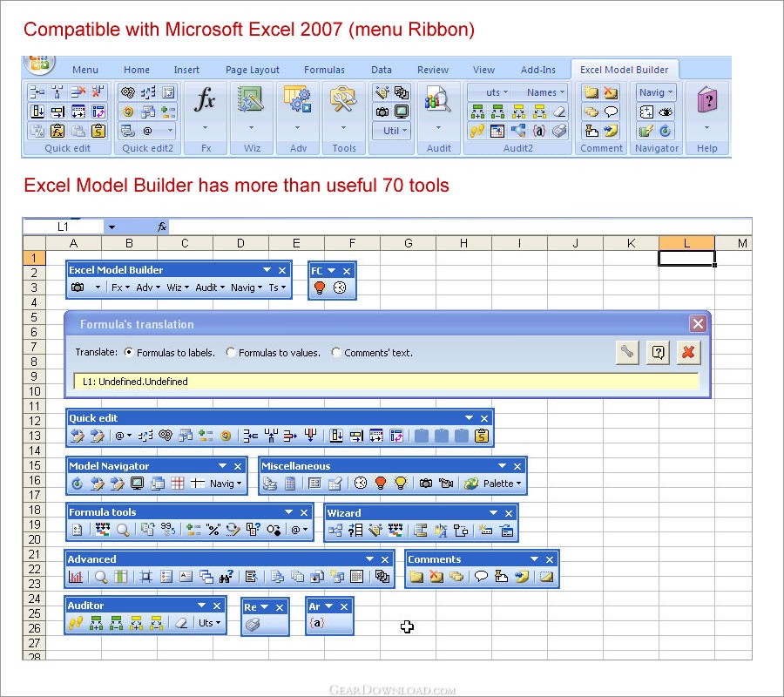Screen dimensions: 784x697
Task: Select the Formulas to values radio button
Action: pyautogui.click(x=231, y=352)
